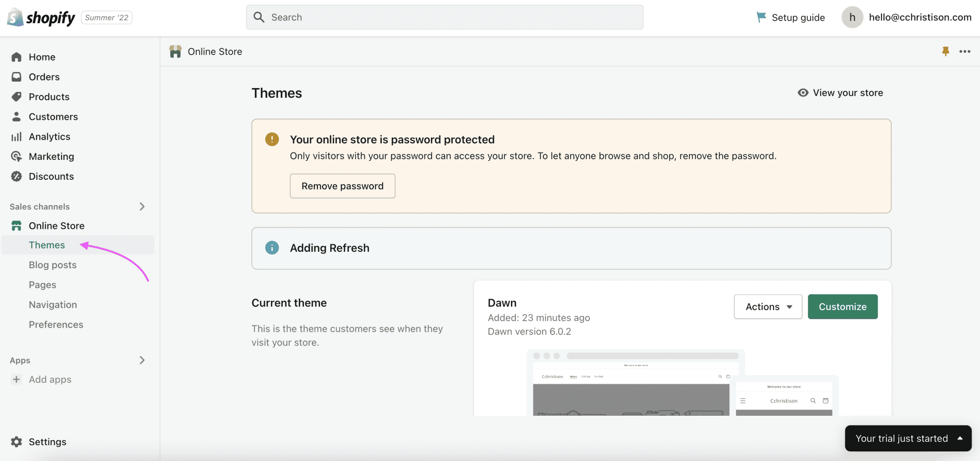Expand the Apps section chevron
This screenshot has width=980, height=461.
tap(142, 360)
